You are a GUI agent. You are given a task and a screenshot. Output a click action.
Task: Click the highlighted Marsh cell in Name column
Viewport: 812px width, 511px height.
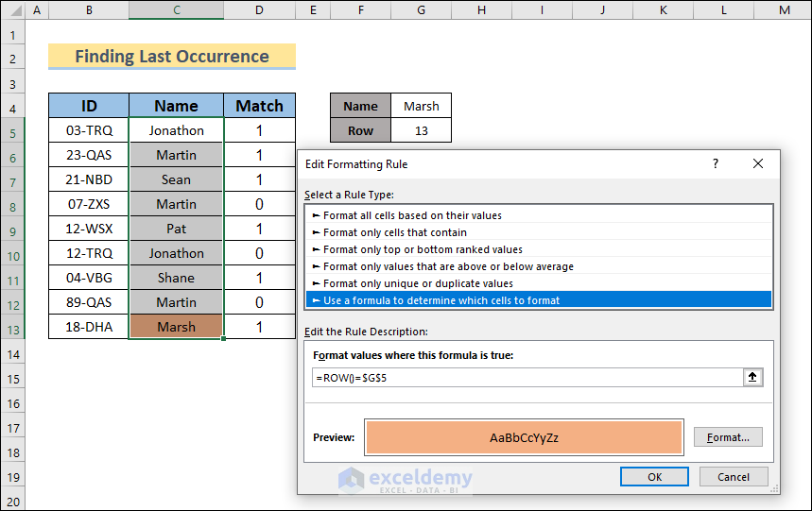(x=176, y=327)
